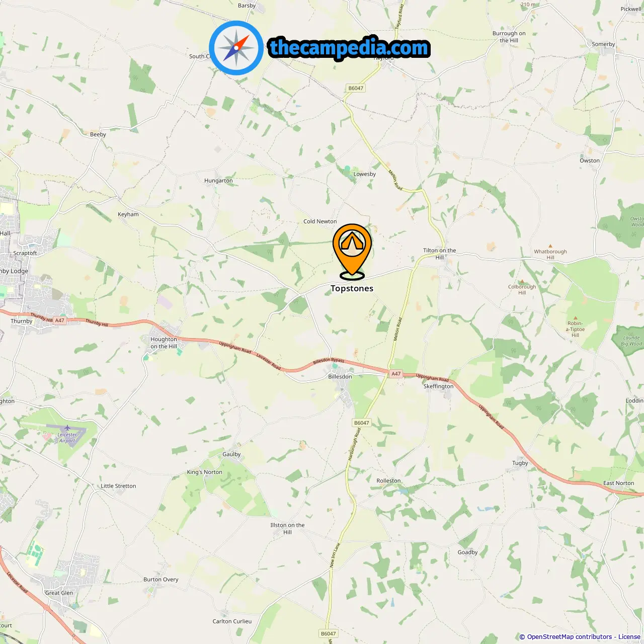The width and height of the screenshot is (644, 644).
Task: Click the Launde Big Wood area
Action: tap(629, 341)
